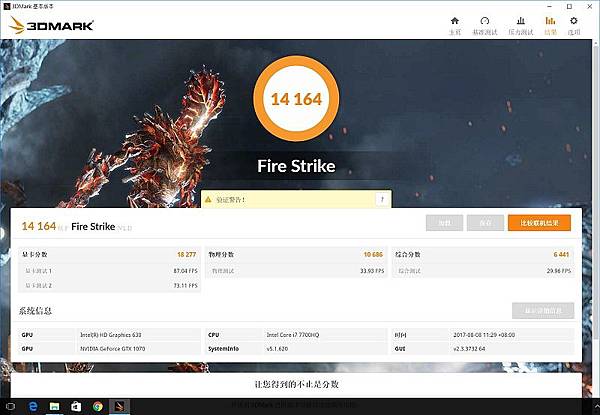Click the orange compare online results button

point(539,223)
